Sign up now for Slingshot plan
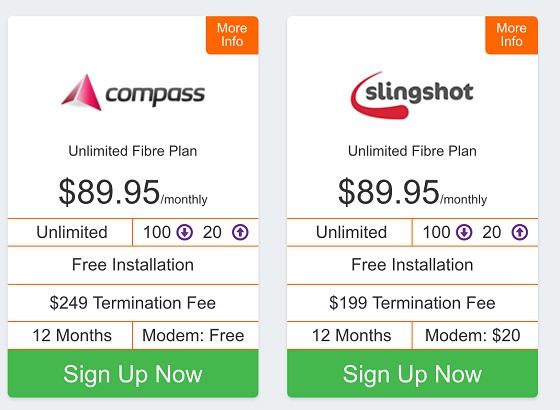The image size is (560, 410). pos(412,373)
